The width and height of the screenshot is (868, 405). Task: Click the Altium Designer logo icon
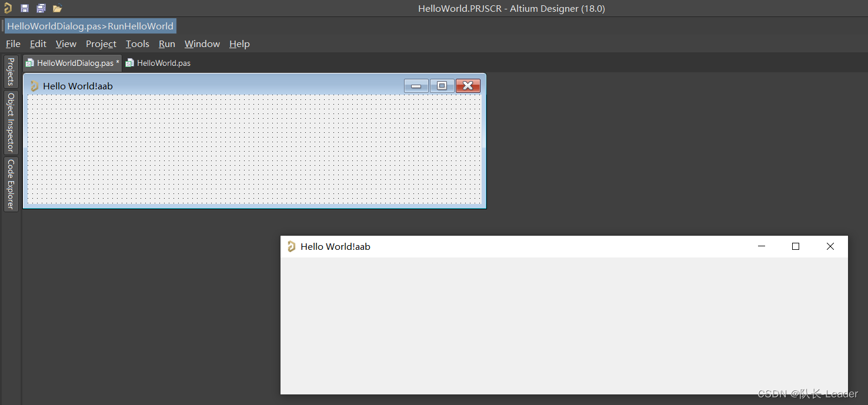[x=8, y=8]
